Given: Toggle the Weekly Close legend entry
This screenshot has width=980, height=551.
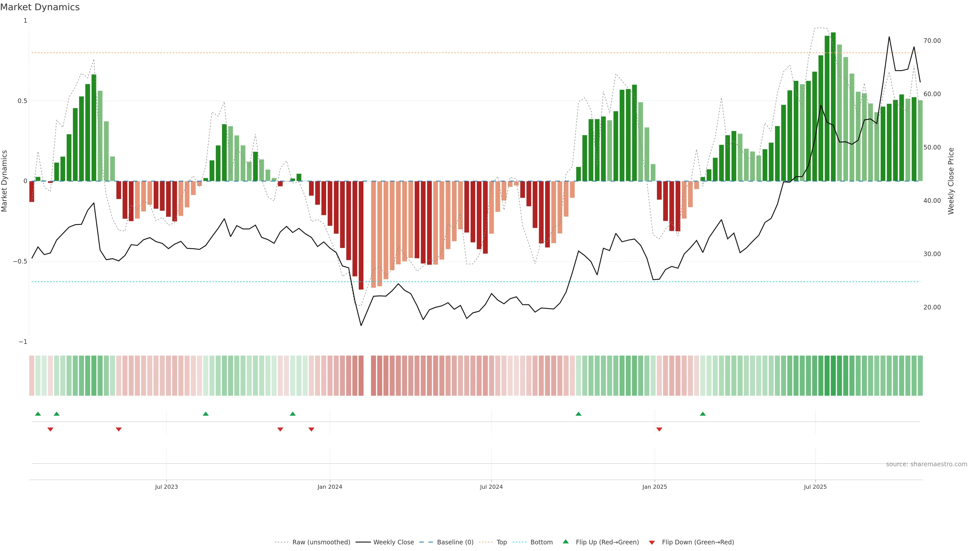Looking at the screenshot, I should 393,542.
